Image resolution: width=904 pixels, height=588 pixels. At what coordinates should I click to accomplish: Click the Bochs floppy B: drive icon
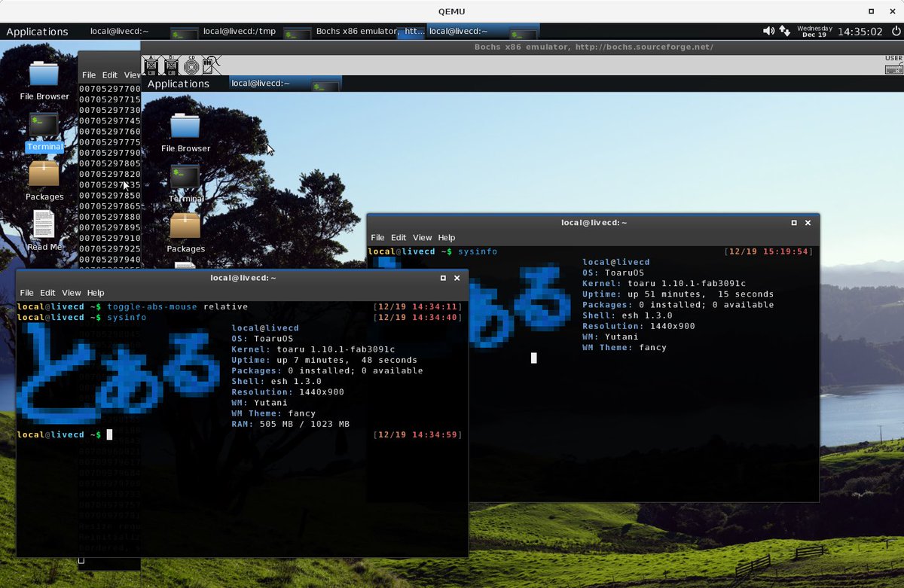[171, 66]
